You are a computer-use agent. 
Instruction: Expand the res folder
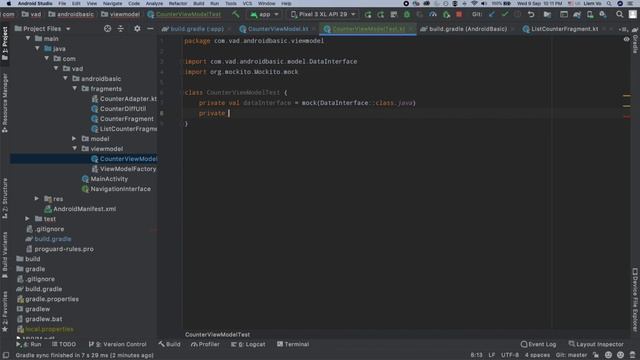[x=37, y=199]
